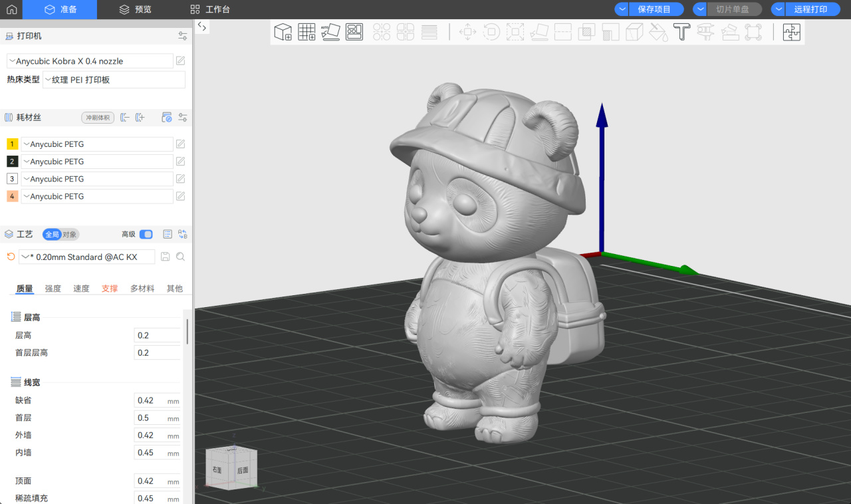The width and height of the screenshot is (851, 504).
Task: Select the move gizmo with four arrows
Action: pos(467,32)
